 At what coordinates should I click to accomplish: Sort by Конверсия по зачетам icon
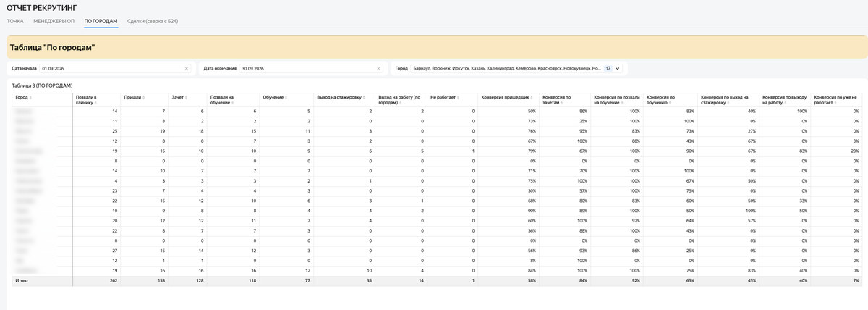[x=563, y=102]
